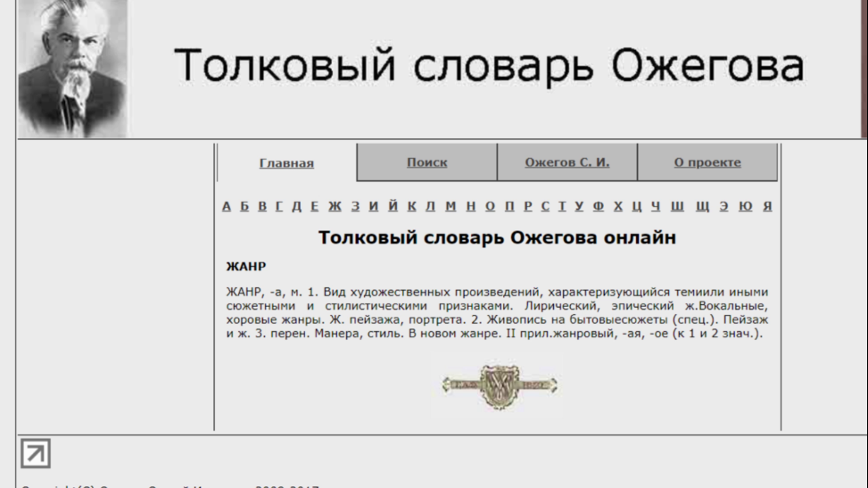Open letter С index
The image size is (868, 488).
click(545, 206)
